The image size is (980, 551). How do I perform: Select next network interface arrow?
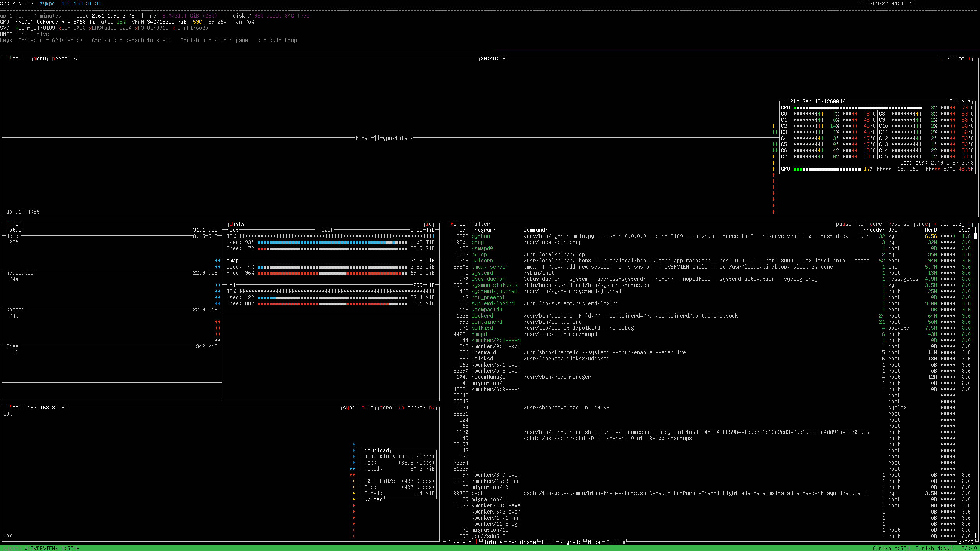click(x=432, y=408)
